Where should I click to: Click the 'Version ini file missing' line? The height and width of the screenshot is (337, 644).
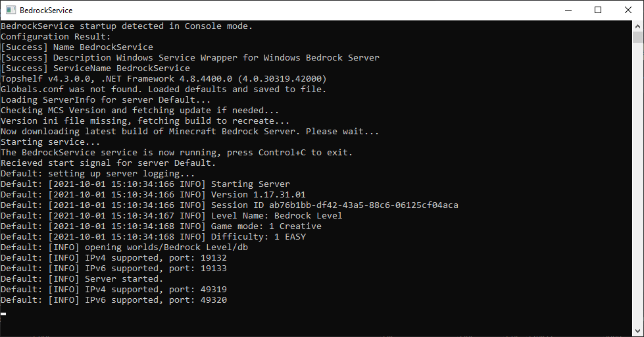[x=145, y=121]
